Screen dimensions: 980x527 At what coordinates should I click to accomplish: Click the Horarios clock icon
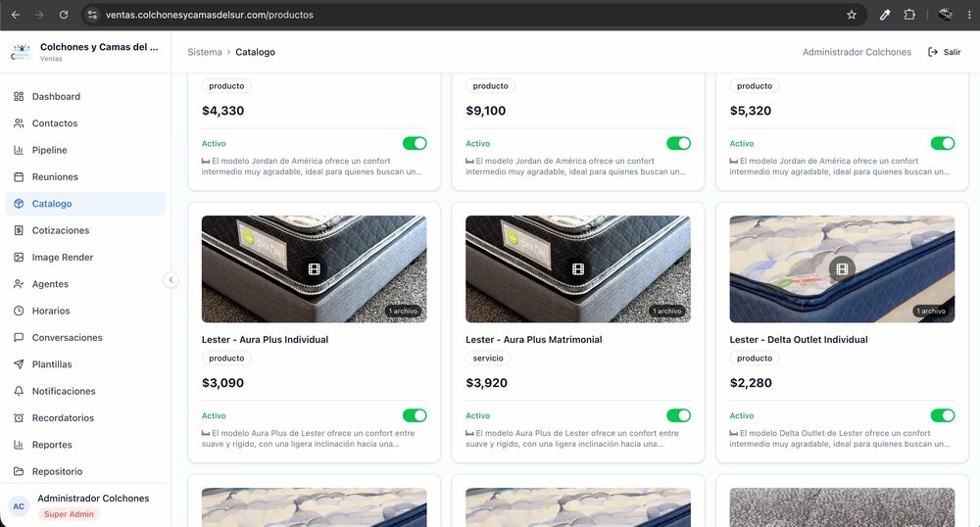click(19, 311)
